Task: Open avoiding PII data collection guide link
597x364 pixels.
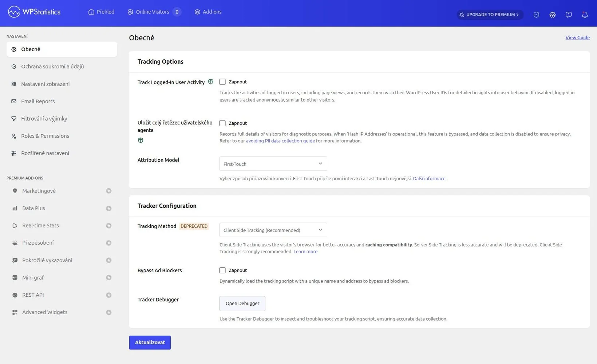Action: [280, 141]
